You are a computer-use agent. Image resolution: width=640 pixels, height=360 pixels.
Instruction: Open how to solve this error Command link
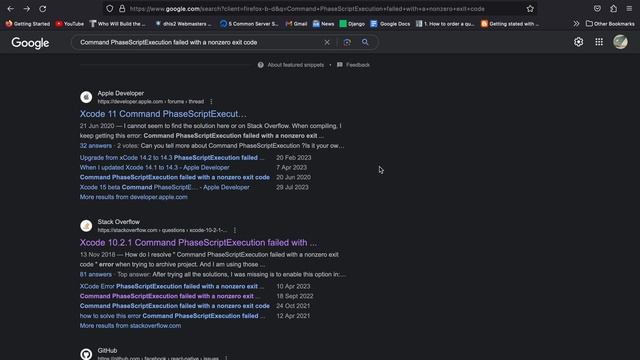pos(172,316)
